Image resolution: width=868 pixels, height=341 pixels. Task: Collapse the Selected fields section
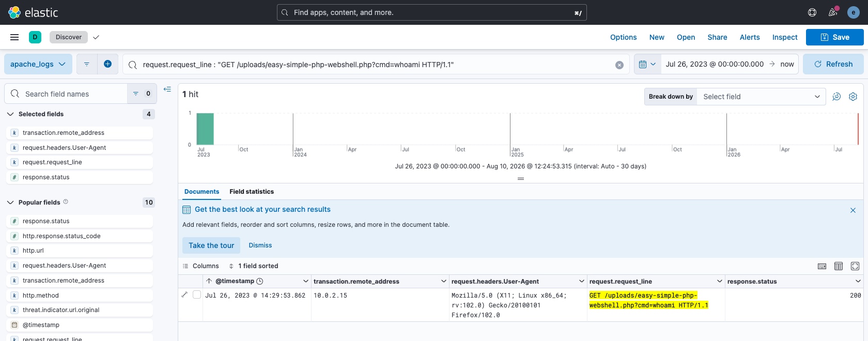point(10,114)
